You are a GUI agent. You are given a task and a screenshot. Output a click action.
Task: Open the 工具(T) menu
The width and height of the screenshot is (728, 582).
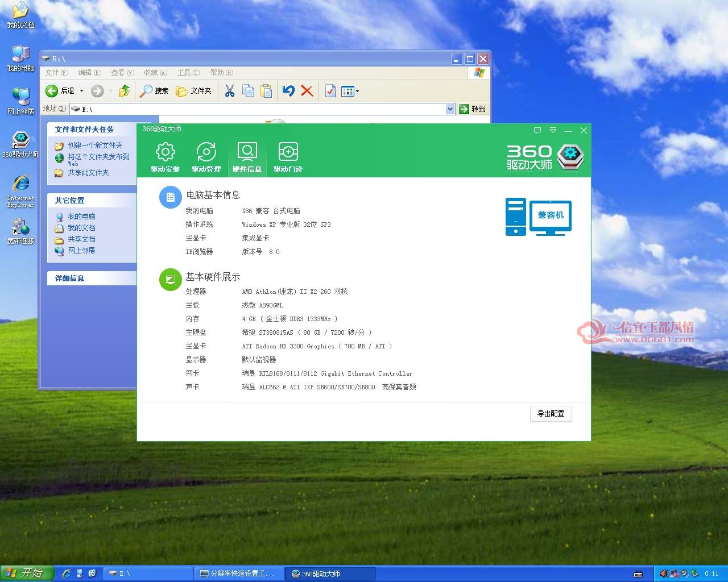tap(188, 73)
